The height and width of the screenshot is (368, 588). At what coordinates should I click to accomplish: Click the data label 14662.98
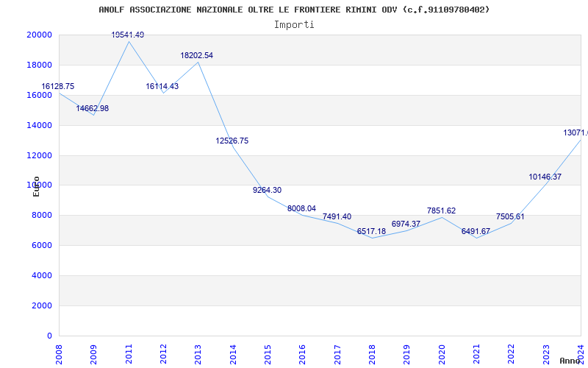93,108
